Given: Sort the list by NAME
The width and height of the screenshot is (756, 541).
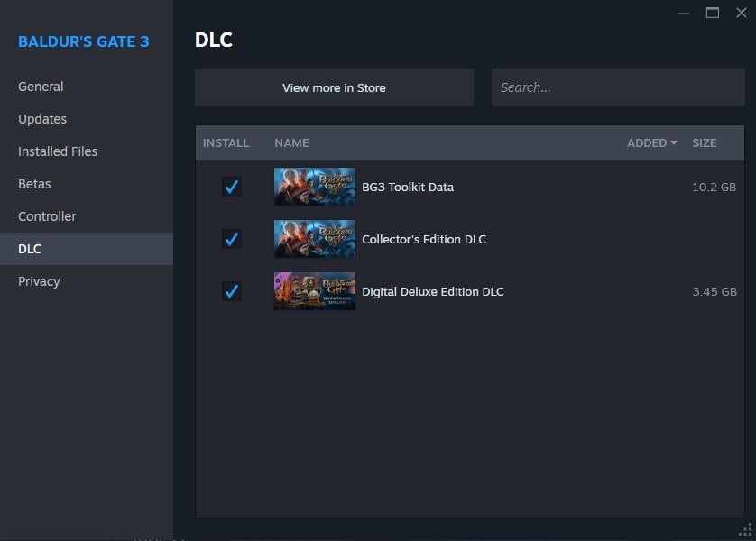Looking at the screenshot, I should coord(290,142).
